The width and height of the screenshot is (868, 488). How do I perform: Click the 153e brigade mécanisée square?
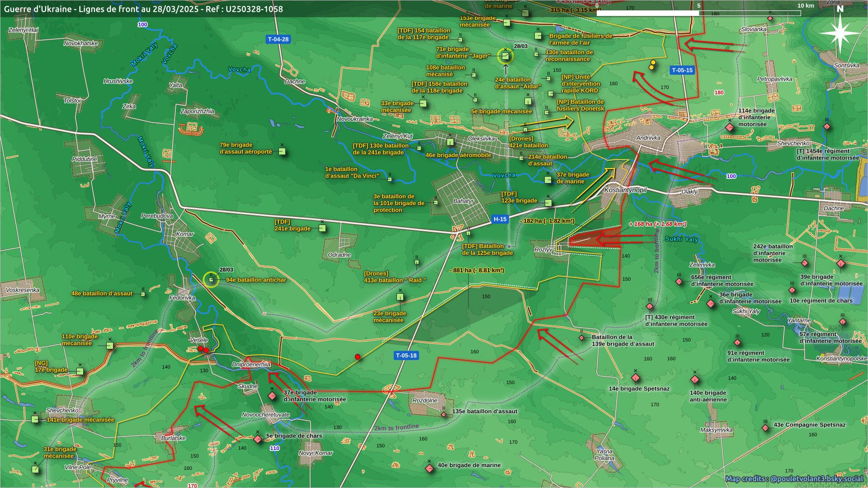pyautogui.click(x=507, y=23)
